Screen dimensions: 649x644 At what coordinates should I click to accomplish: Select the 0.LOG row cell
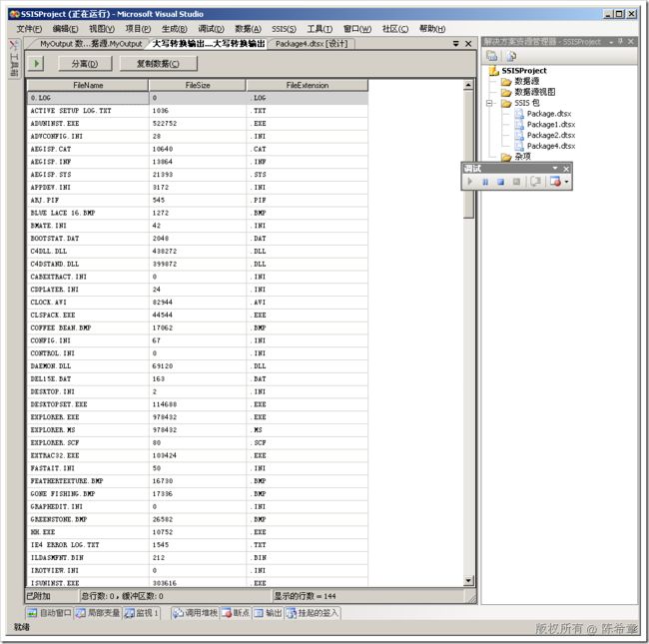88,98
